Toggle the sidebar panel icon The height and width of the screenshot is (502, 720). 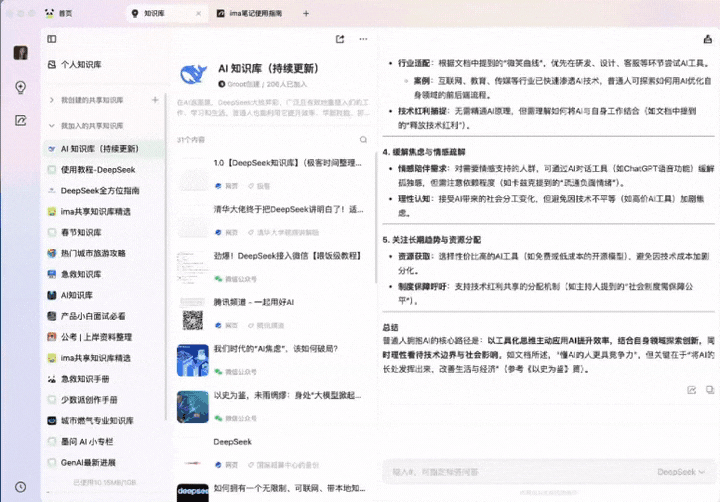coord(52,39)
